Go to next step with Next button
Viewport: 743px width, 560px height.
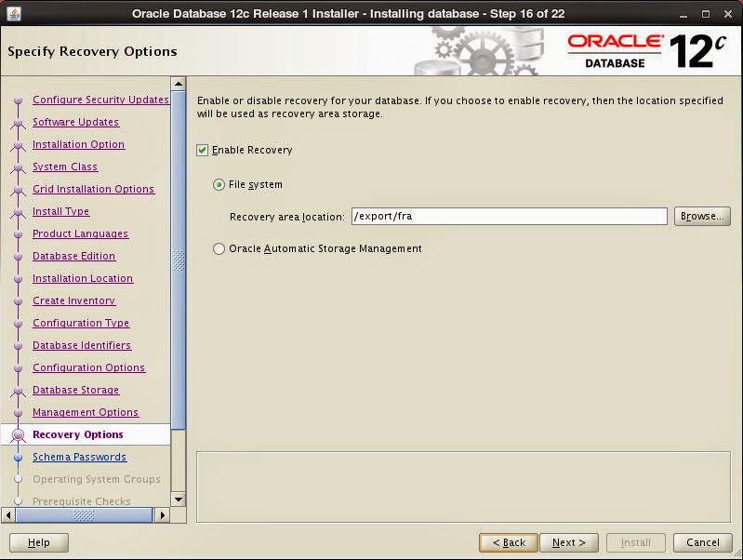pyautogui.click(x=568, y=542)
